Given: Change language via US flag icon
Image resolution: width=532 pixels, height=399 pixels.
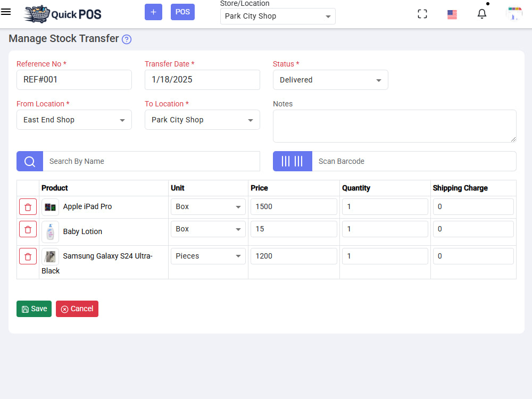Looking at the screenshot, I should (x=452, y=14).
